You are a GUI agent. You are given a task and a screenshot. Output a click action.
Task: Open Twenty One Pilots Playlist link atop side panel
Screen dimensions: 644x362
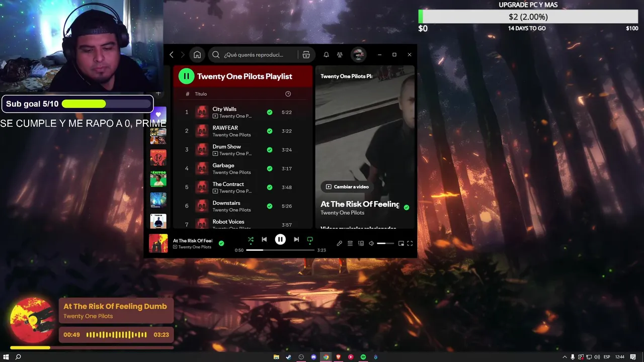click(x=346, y=76)
